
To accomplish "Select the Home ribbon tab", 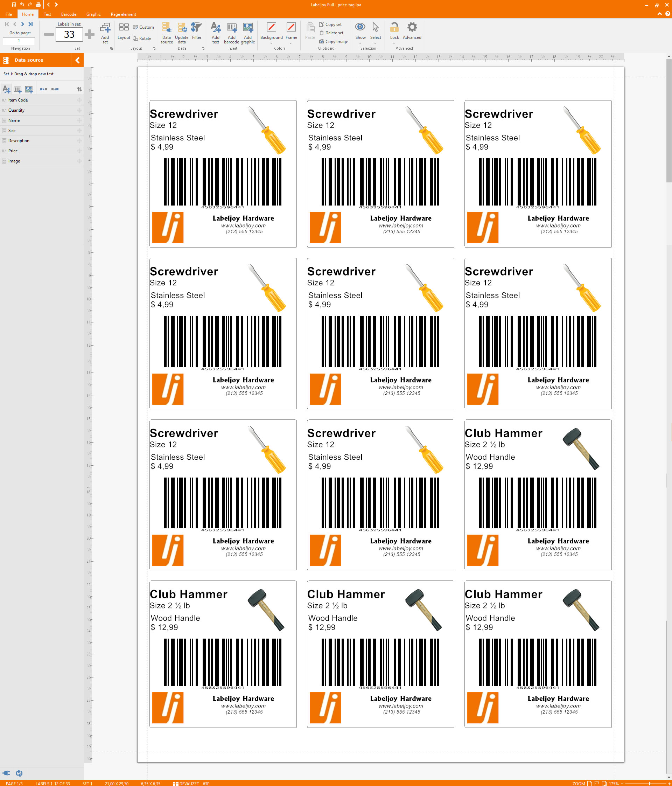I will tap(28, 14).
